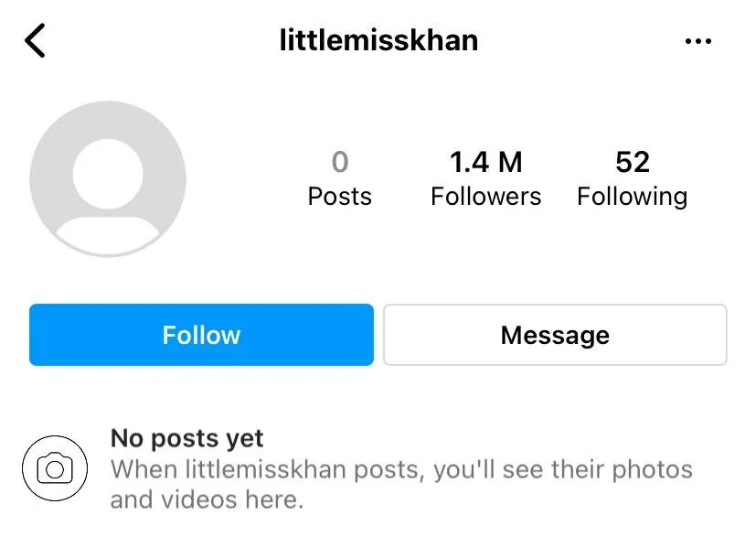
Task: Open the three-dot more options menu
Action: tap(697, 41)
